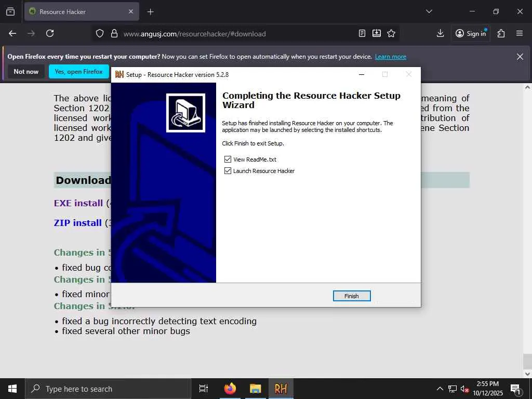Screen dimensions: 532x399
Task: Click the page scrollbar down arrow
Action: tap(528, 374)
